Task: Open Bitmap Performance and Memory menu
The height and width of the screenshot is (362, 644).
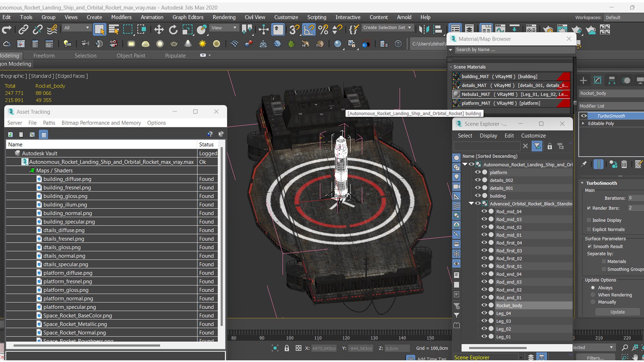Action: pyautogui.click(x=101, y=123)
